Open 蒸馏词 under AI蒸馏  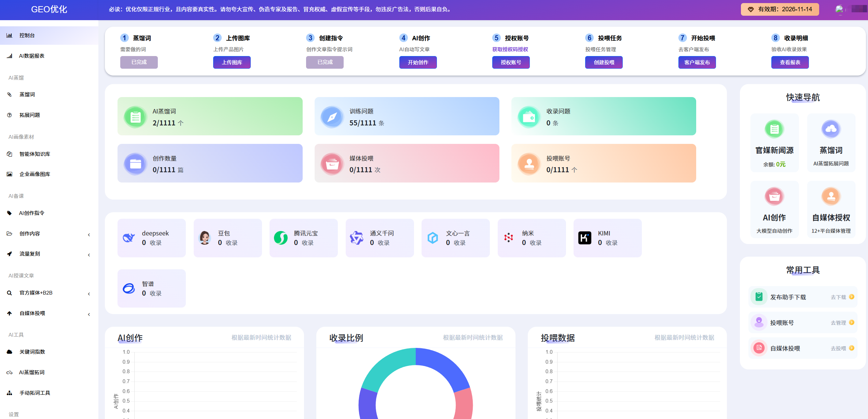tap(27, 94)
